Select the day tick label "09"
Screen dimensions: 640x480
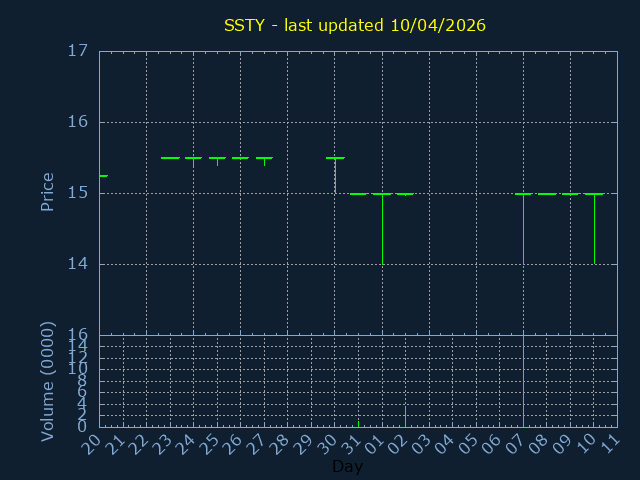562,444
